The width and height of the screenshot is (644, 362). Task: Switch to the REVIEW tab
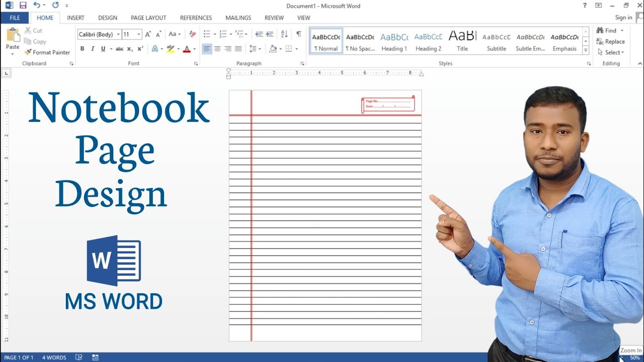point(274,18)
